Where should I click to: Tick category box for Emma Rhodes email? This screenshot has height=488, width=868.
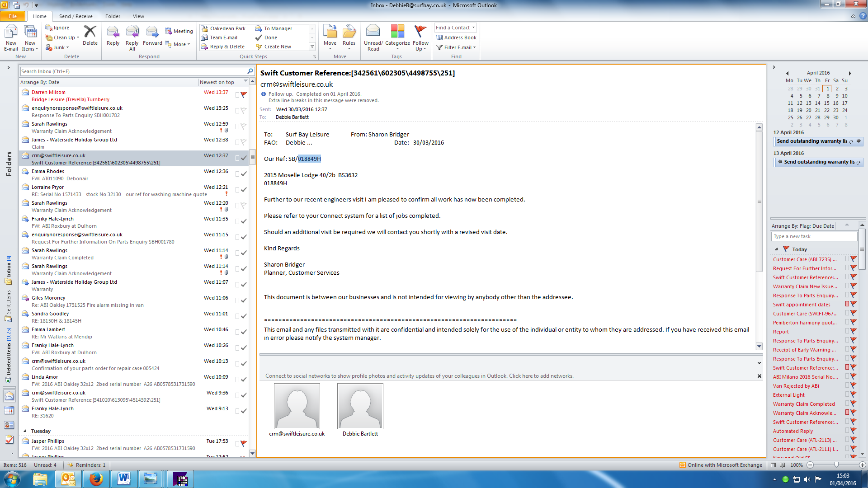(x=237, y=174)
